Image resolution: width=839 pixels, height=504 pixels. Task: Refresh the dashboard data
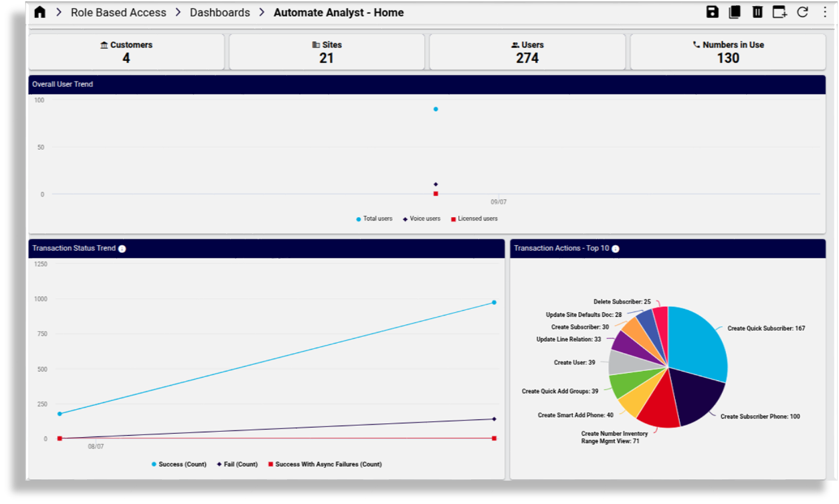pyautogui.click(x=801, y=12)
